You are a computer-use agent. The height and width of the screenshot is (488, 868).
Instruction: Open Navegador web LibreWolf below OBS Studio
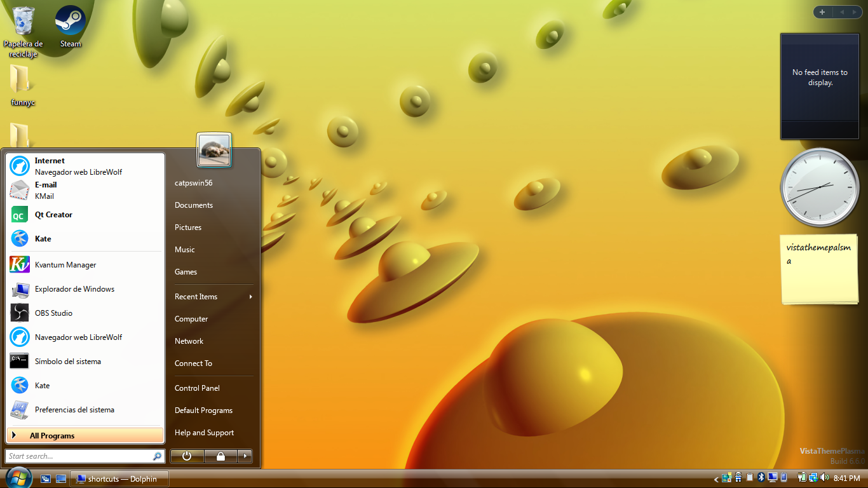[85, 337]
